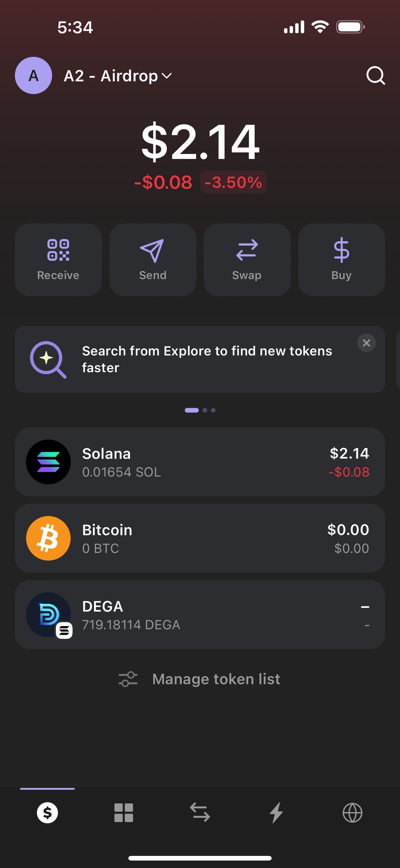
Task: Open the account avatar circle
Action: coord(33,75)
